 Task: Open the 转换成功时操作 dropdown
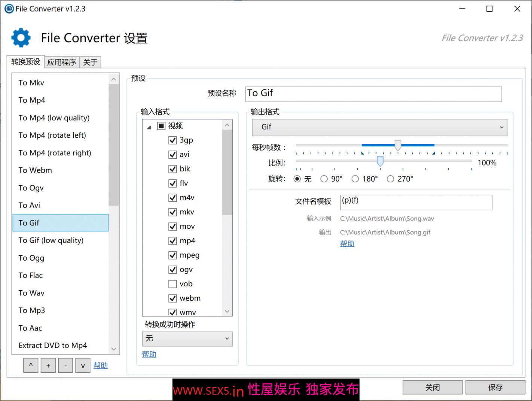click(187, 339)
